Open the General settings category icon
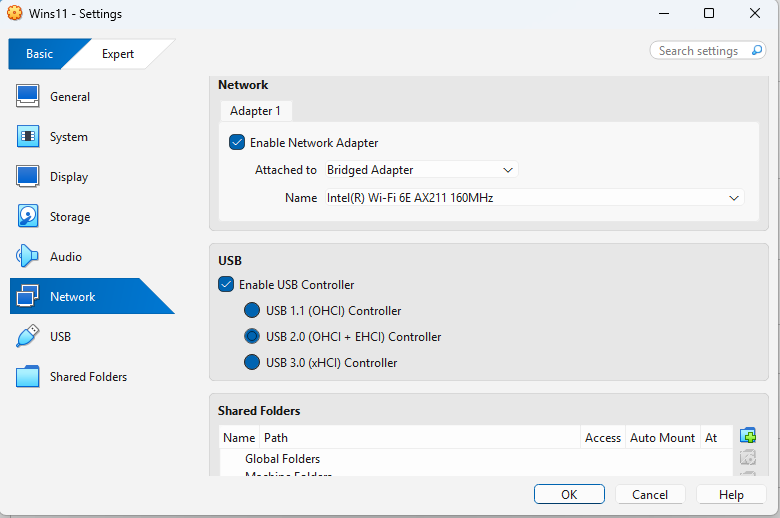The height and width of the screenshot is (518, 780). pyautogui.click(x=29, y=97)
